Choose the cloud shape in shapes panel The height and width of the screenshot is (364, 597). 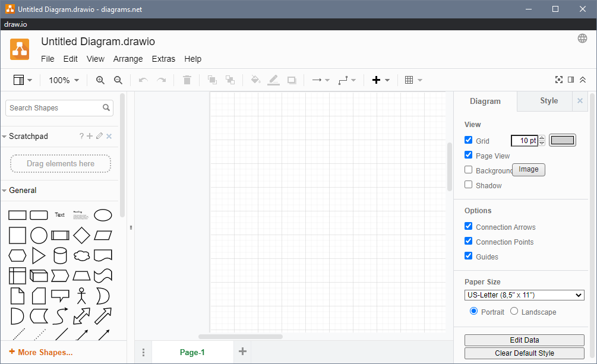(x=81, y=255)
